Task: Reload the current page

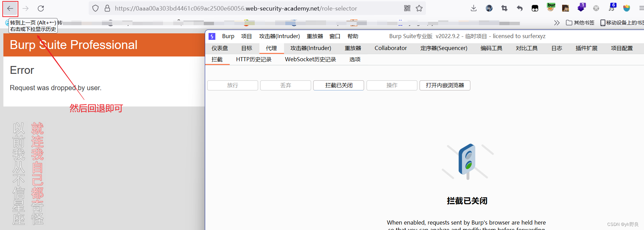Action: click(41, 9)
